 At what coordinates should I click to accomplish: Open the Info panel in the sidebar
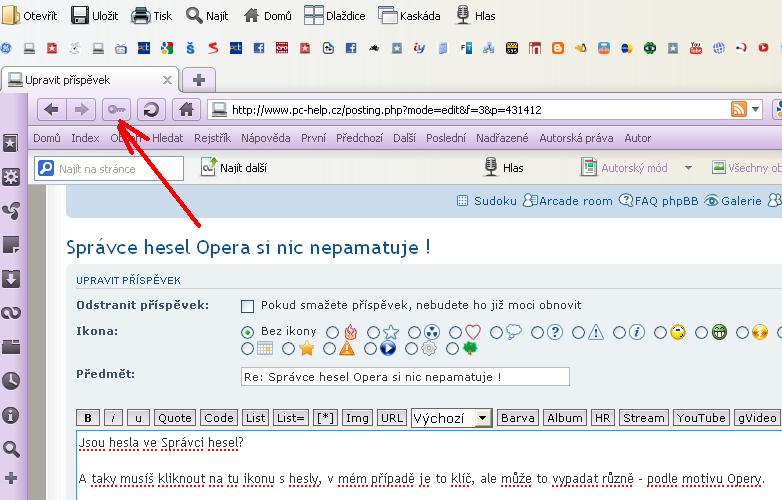coord(11,415)
